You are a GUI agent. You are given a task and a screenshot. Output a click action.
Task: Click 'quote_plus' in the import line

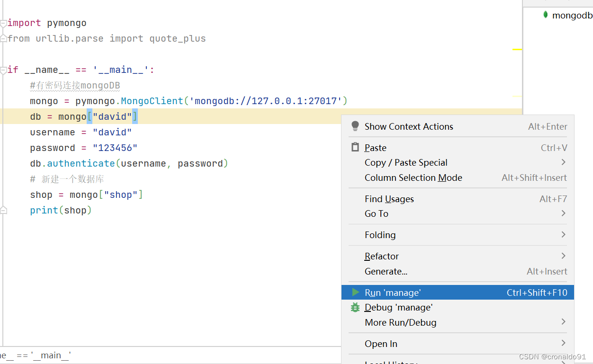[178, 39]
